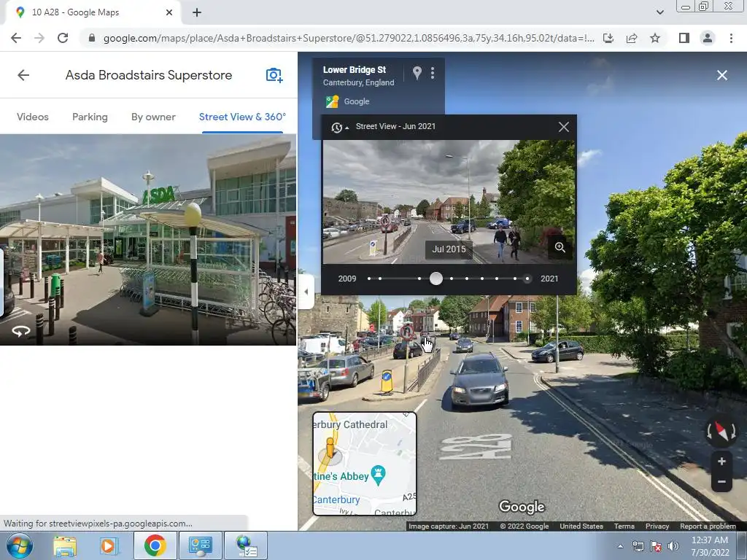747x560 pixels.
Task: Open the Videos tab
Action: [x=32, y=117]
